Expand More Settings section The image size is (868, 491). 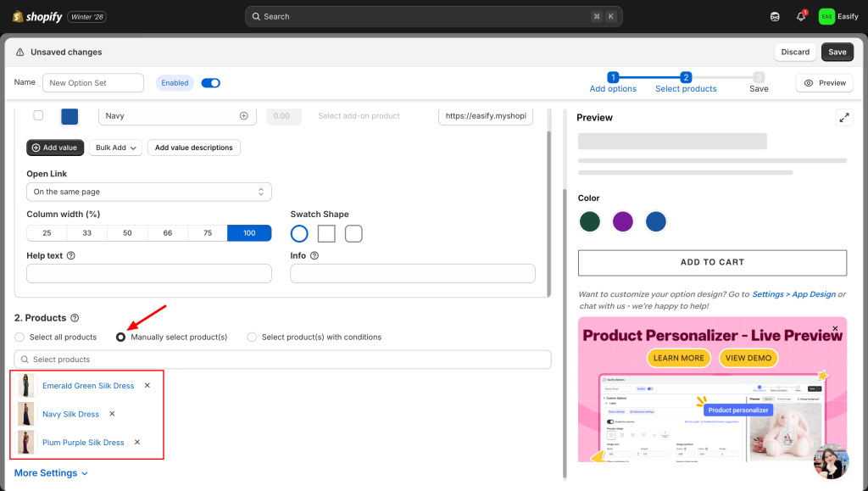(x=51, y=473)
